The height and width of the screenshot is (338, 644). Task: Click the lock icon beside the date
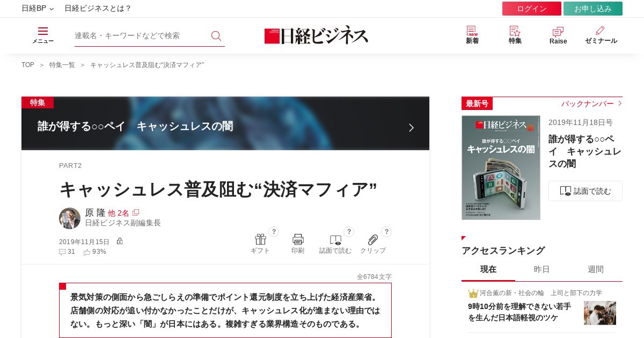[120, 241]
